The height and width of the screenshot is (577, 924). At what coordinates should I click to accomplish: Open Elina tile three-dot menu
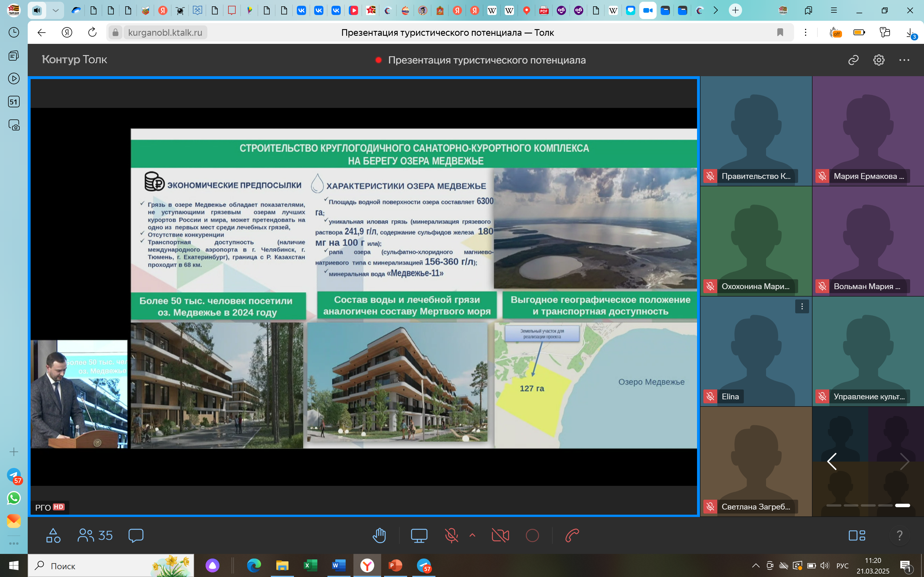[802, 306]
